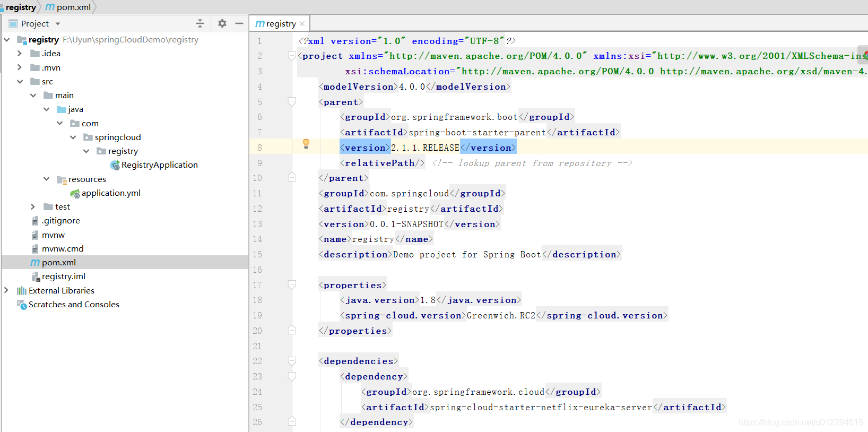Fold the properties block at line 17
868x432 pixels.
tap(292, 285)
